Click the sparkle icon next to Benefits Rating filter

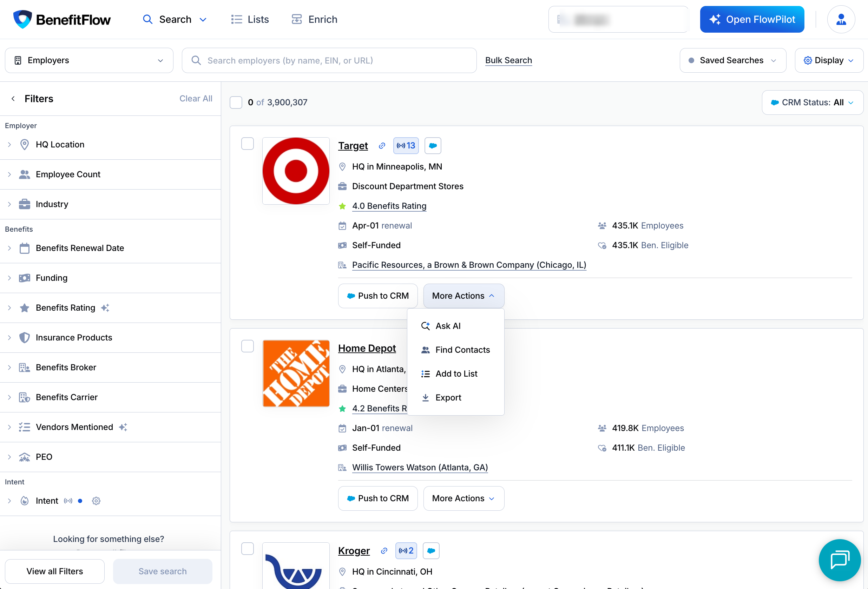click(105, 308)
